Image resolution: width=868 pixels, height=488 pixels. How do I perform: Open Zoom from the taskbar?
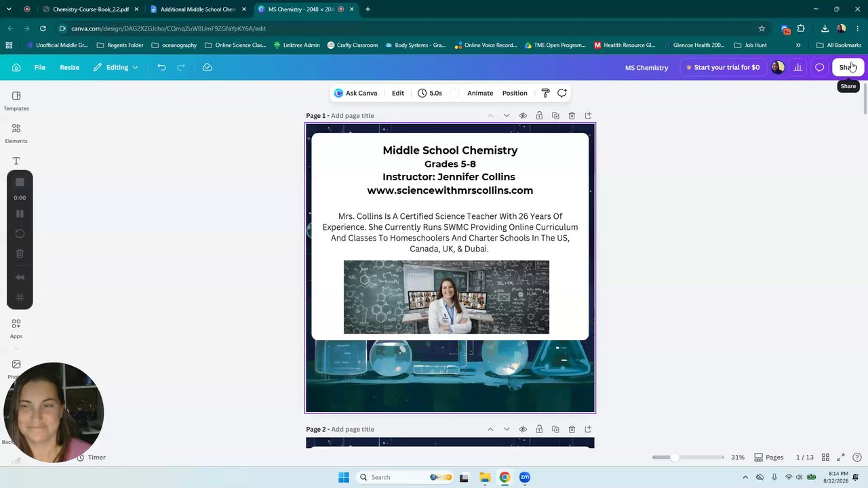coord(525,477)
